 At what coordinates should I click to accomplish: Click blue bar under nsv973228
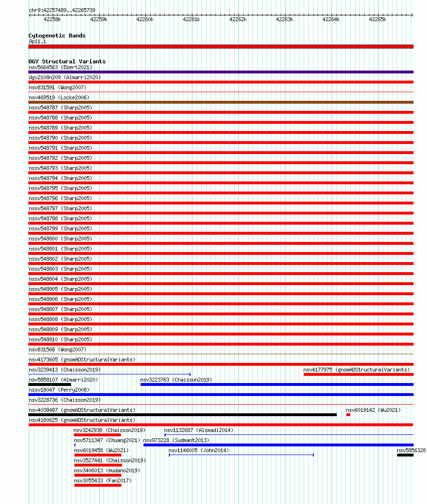[x=278, y=445]
